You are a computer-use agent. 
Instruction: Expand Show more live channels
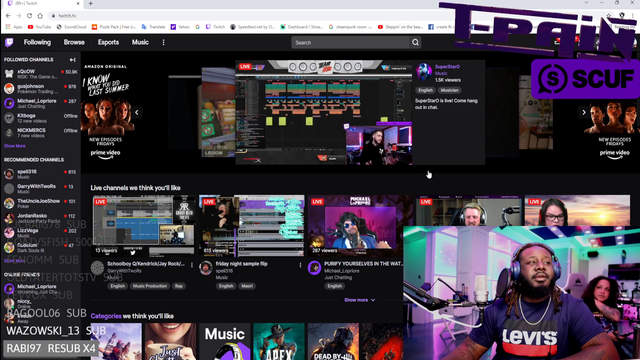[x=360, y=300]
